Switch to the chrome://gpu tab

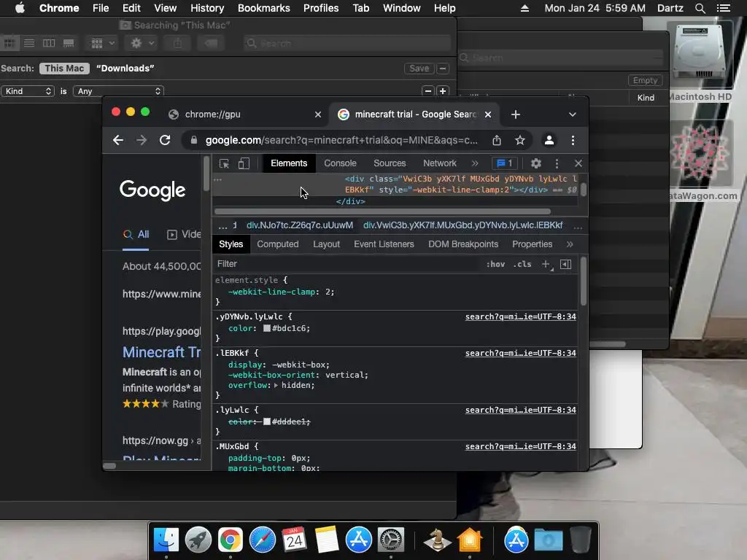pyautogui.click(x=245, y=114)
